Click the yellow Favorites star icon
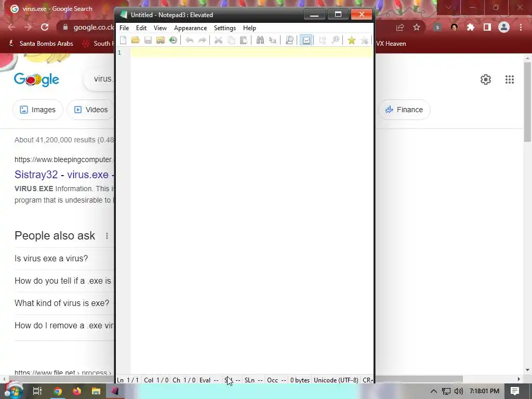The image size is (532, 399). click(352, 40)
